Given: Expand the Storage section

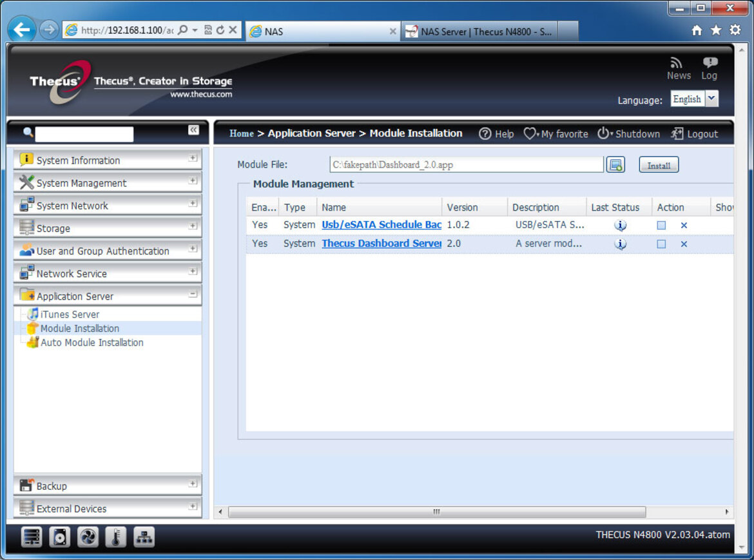Looking at the screenshot, I should click(193, 226).
